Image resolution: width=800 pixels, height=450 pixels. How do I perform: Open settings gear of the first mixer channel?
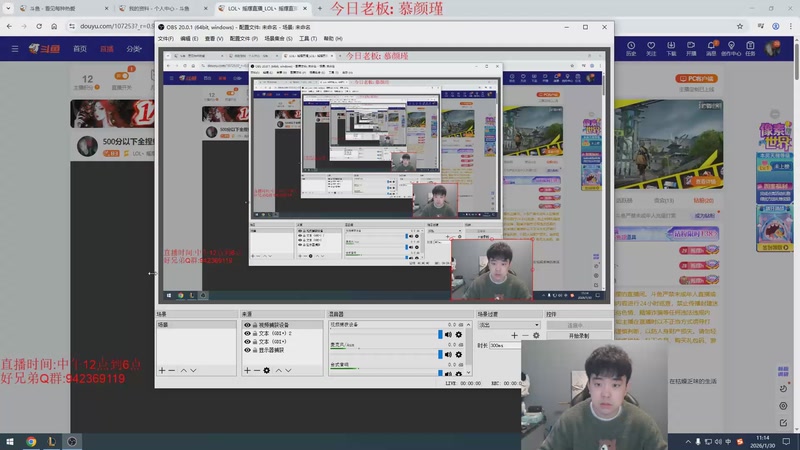tap(459, 335)
